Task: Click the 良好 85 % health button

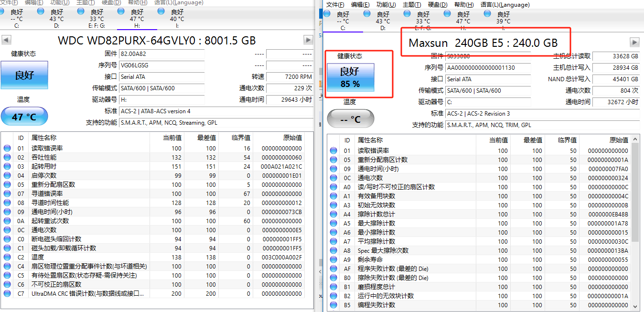Action: (x=350, y=77)
